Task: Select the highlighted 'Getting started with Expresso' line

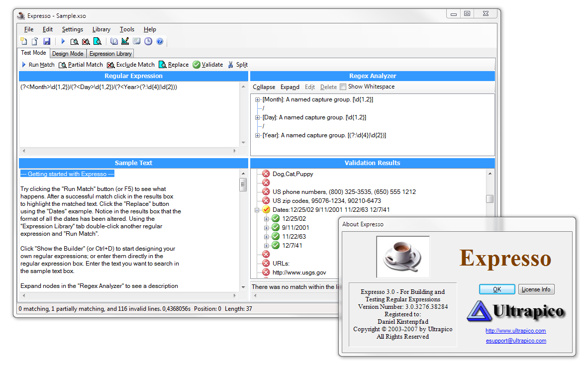Action: [x=67, y=174]
